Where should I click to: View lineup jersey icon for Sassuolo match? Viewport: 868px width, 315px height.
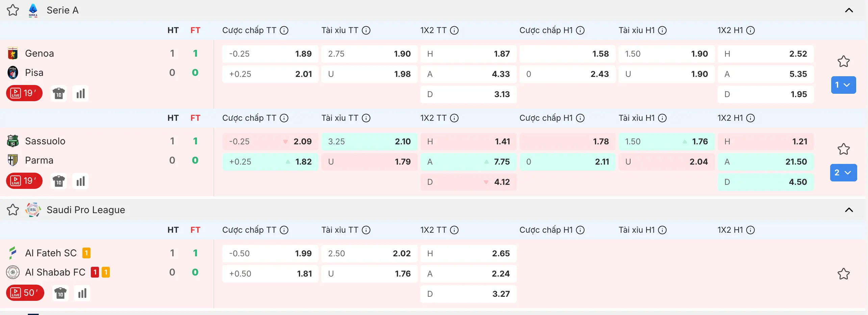coord(59,181)
